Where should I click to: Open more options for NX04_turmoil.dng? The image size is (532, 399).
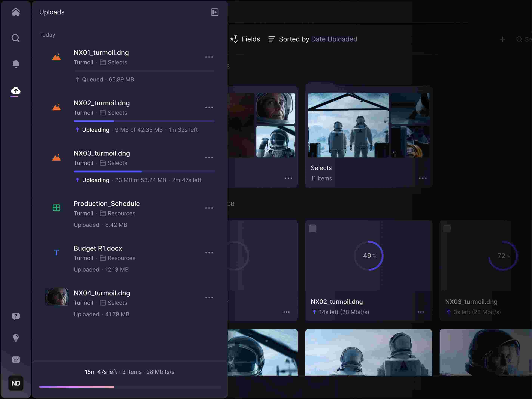pos(209,297)
